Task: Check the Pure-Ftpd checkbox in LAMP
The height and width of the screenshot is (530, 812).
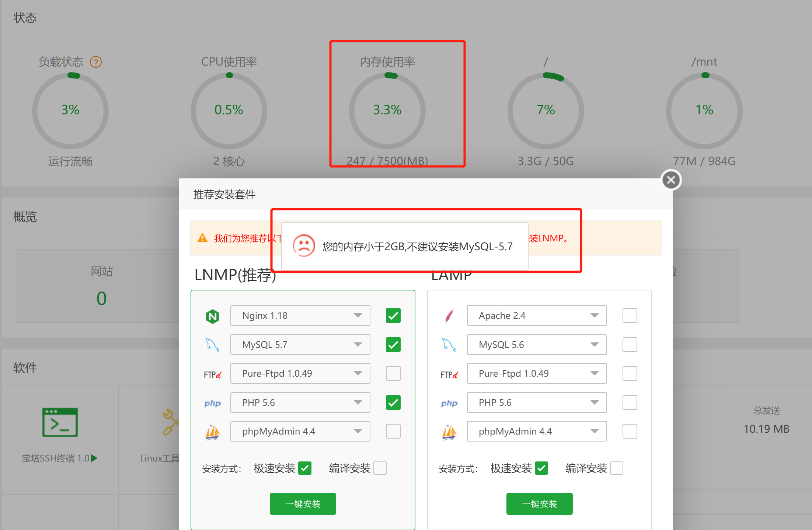Action: pyautogui.click(x=630, y=373)
